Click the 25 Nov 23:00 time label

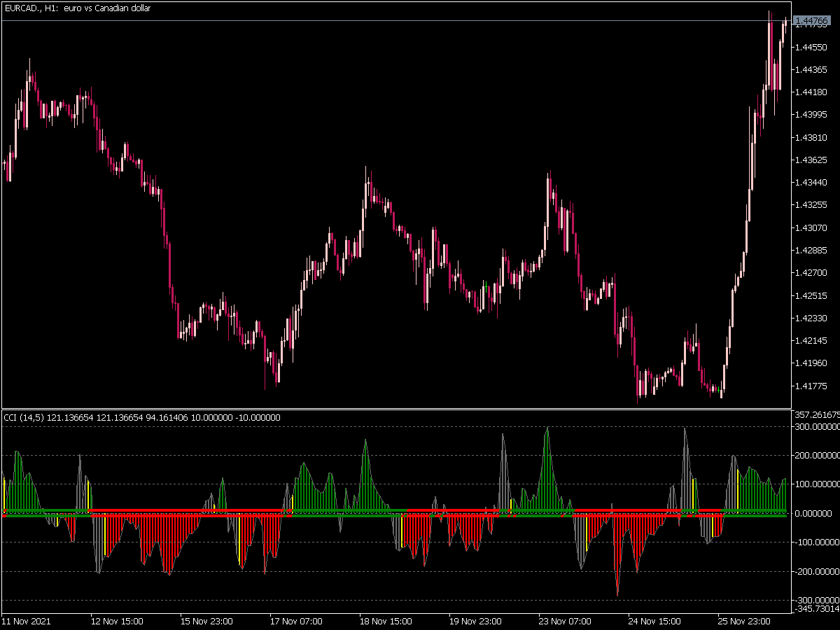tap(744, 621)
